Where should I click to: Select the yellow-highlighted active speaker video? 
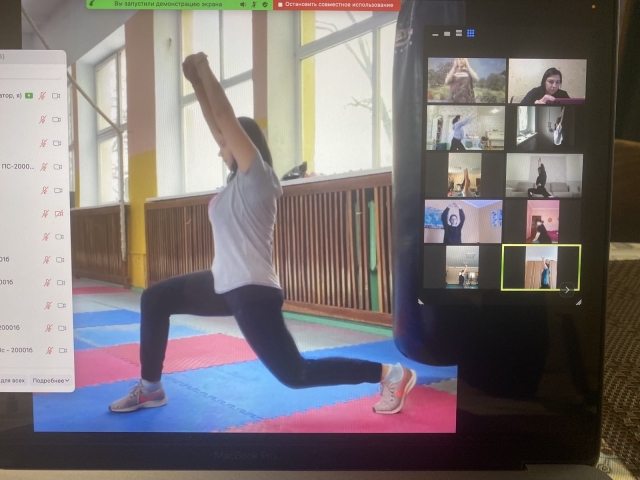click(x=541, y=267)
